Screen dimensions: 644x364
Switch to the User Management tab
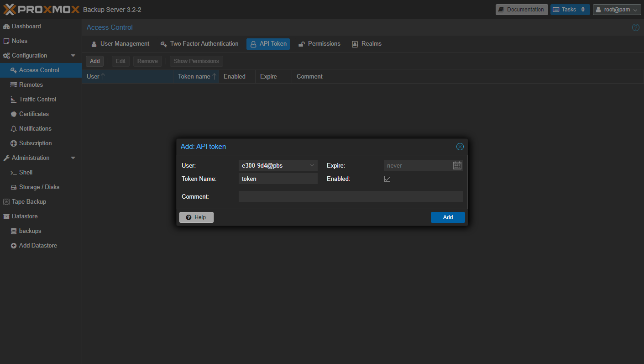pos(120,44)
